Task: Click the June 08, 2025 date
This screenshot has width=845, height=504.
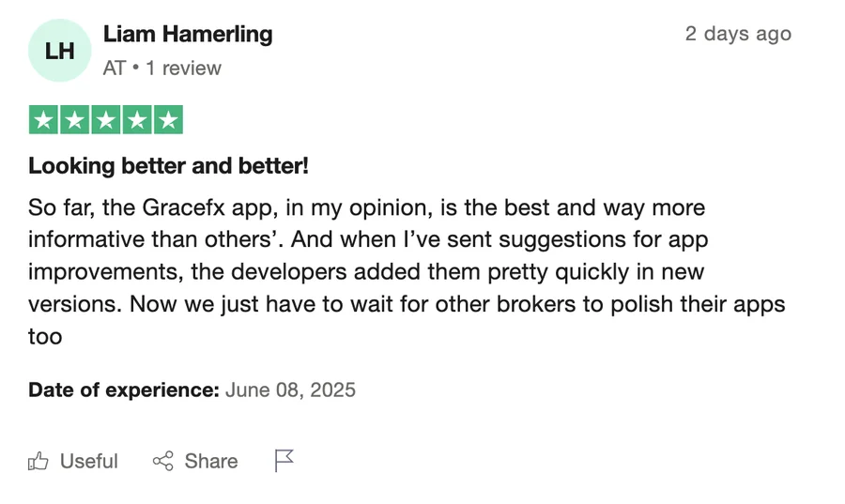Action: (291, 389)
